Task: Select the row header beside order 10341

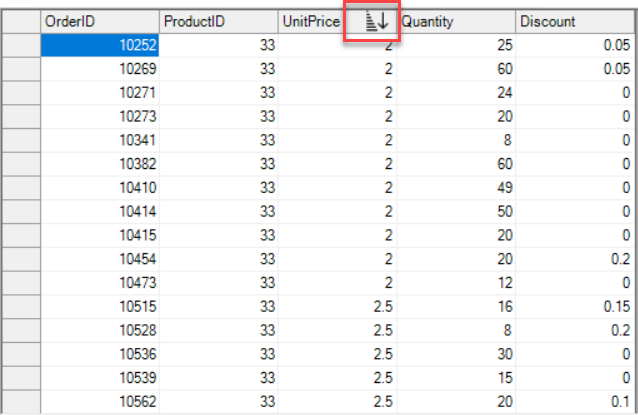Action: pyautogui.click(x=20, y=141)
